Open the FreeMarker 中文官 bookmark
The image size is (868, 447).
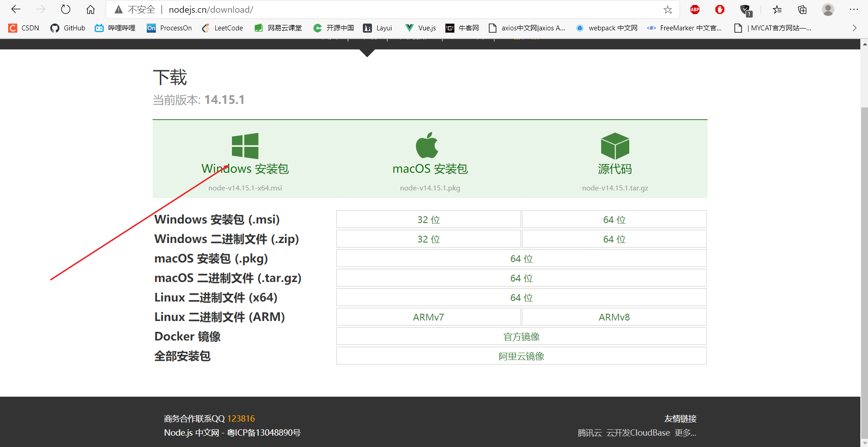coord(685,28)
